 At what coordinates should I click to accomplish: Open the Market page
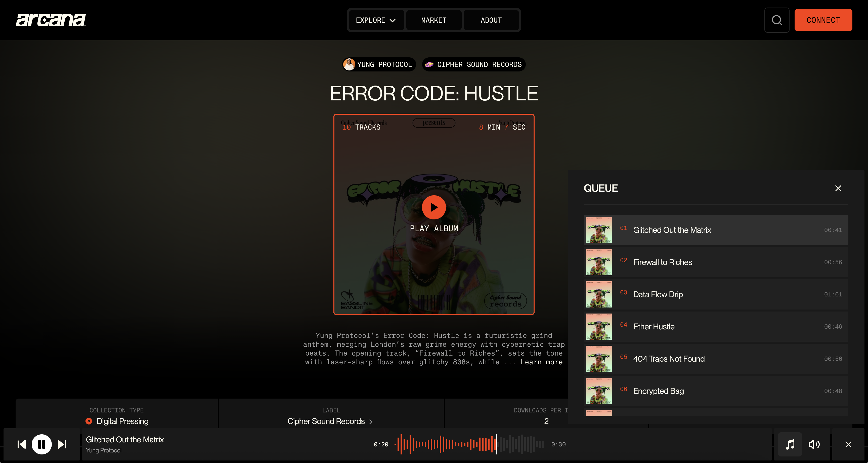433,20
